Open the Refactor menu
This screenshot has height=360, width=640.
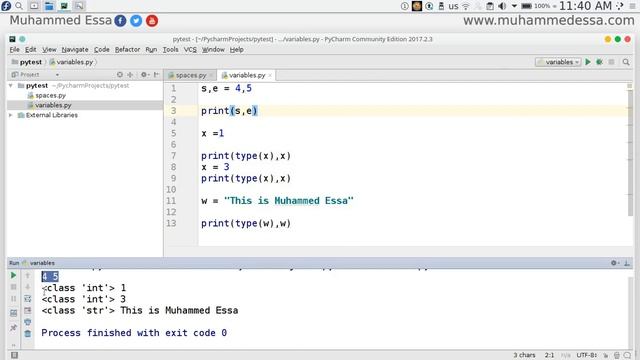click(127, 49)
